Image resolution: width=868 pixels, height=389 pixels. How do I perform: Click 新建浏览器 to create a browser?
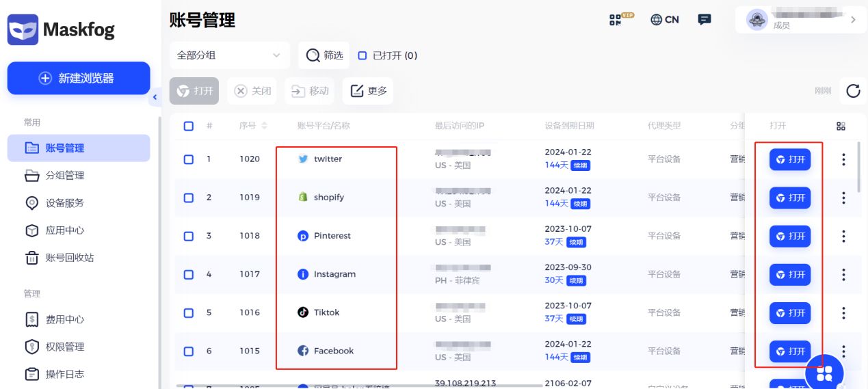79,78
